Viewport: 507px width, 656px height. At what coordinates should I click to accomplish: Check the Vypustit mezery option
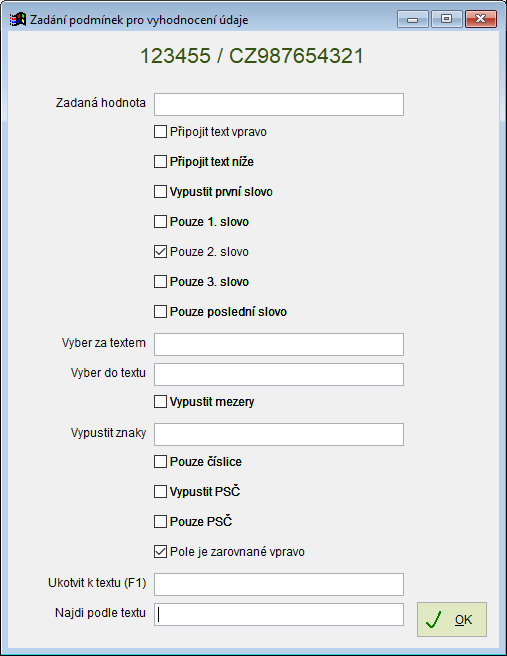coord(160,402)
